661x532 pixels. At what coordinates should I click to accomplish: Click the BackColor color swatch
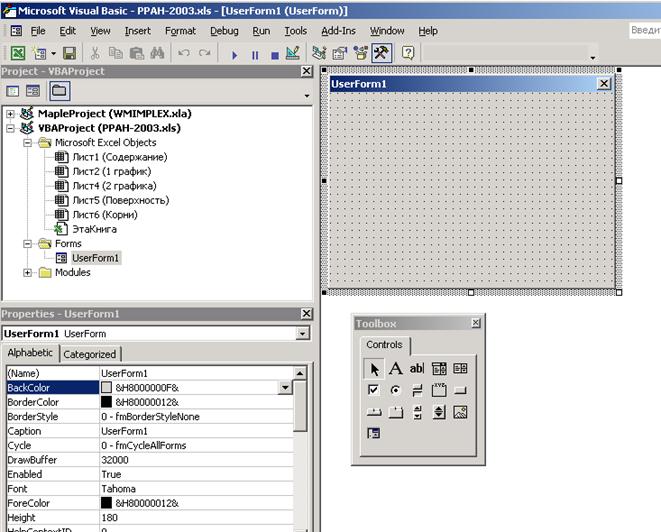point(107,387)
